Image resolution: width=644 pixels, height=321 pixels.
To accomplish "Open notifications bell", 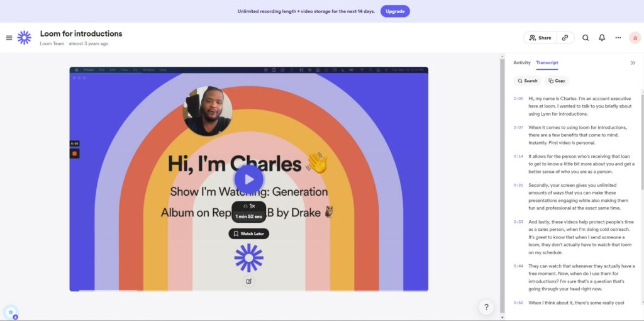I will pos(602,38).
